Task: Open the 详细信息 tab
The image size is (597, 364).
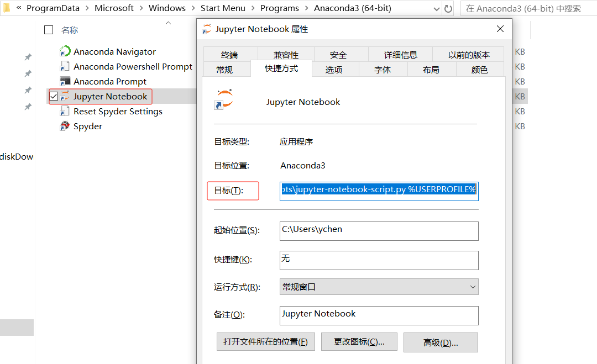Action: (x=401, y=54)
